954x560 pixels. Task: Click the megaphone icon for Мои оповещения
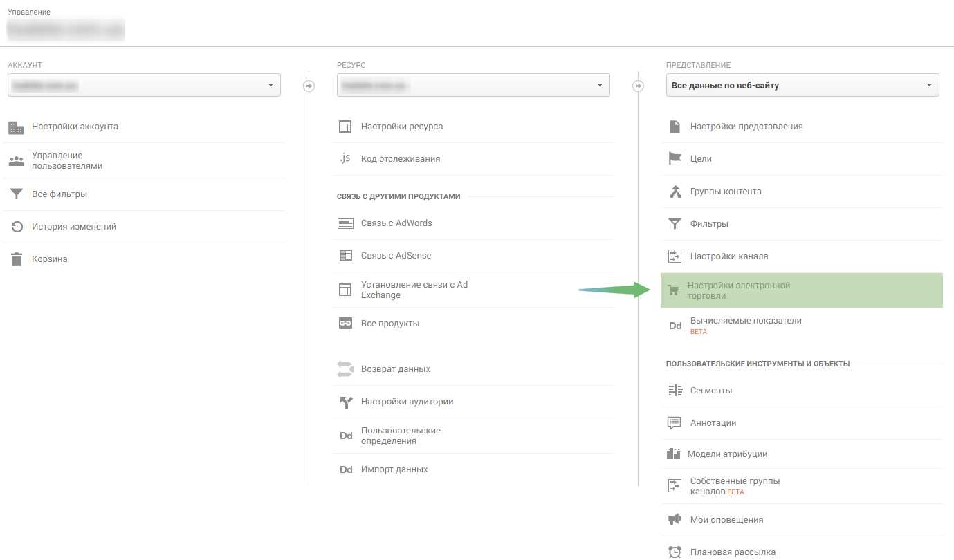[675, 520]
